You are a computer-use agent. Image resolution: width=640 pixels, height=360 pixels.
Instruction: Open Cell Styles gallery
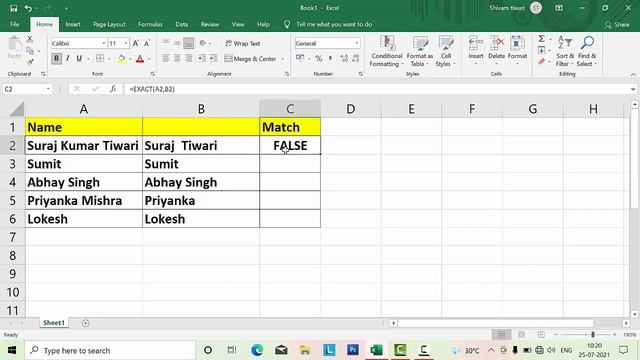pos(445,51)
